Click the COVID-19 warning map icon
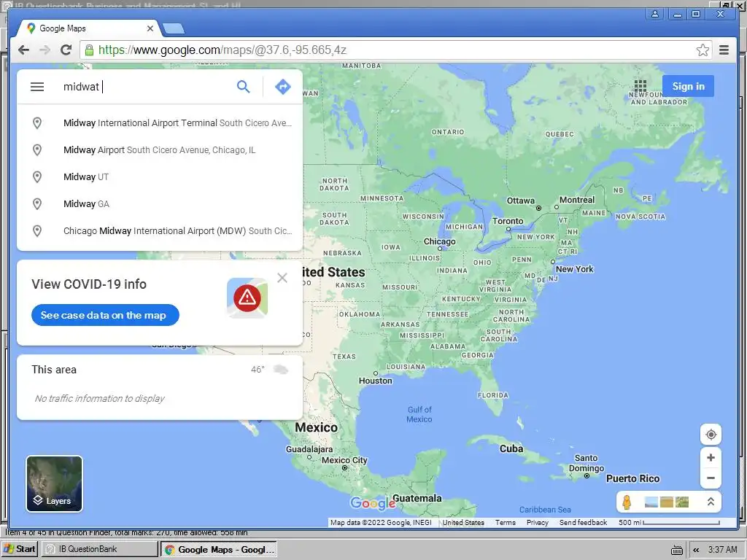The height and width of the screenshot is (560, 747). (x=247, y=298)
